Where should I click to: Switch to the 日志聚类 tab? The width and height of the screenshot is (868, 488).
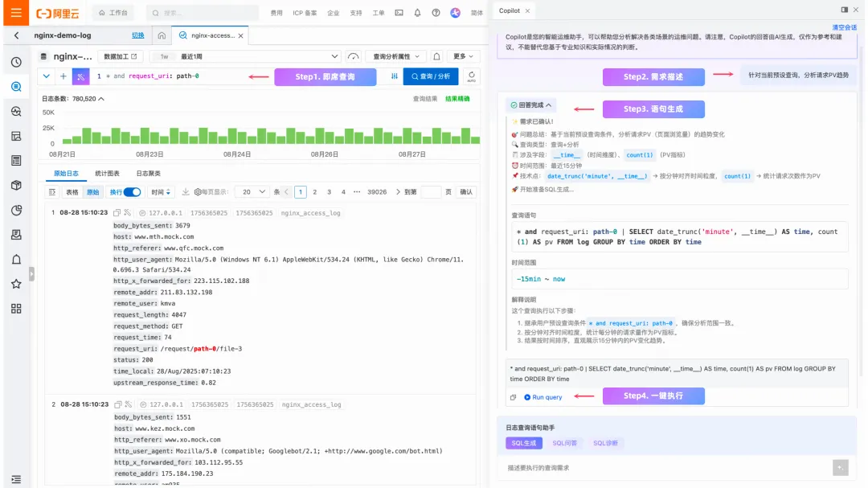point(149,174)
